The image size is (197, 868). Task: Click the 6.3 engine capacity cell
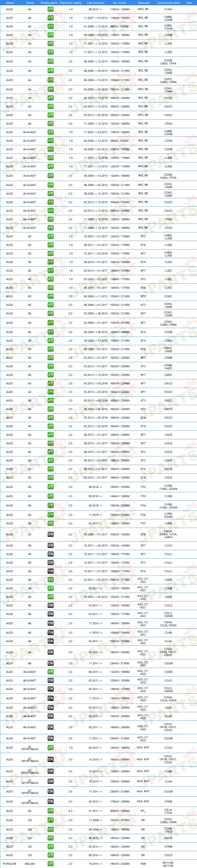point(70,811)
